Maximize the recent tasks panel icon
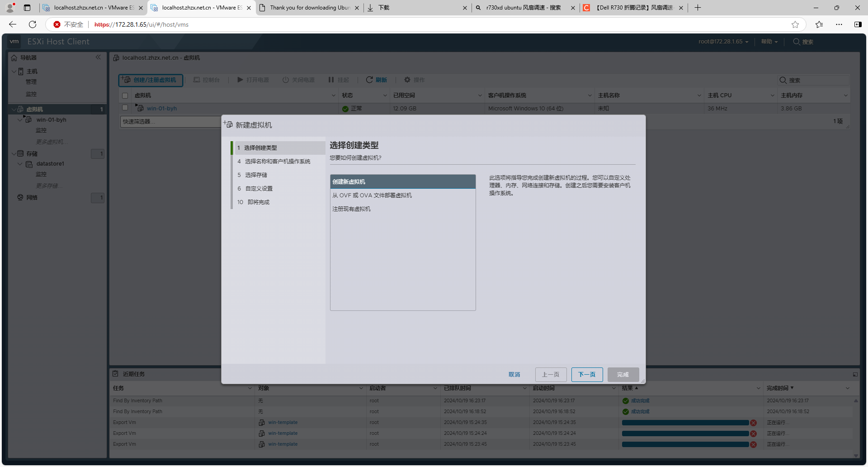The width and height of the screenshot is (868, 467). [x=855, y=374]
